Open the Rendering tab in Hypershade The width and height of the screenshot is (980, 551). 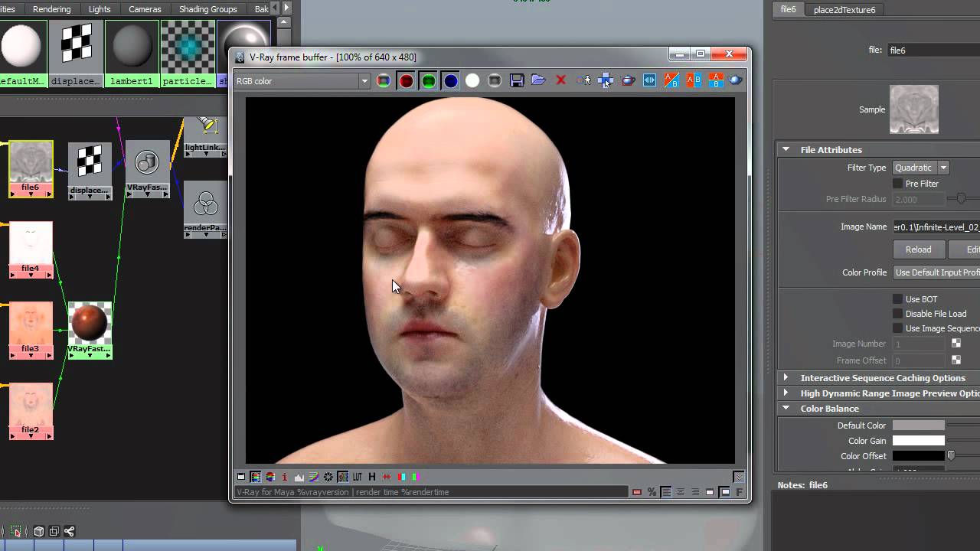(52, 9)
